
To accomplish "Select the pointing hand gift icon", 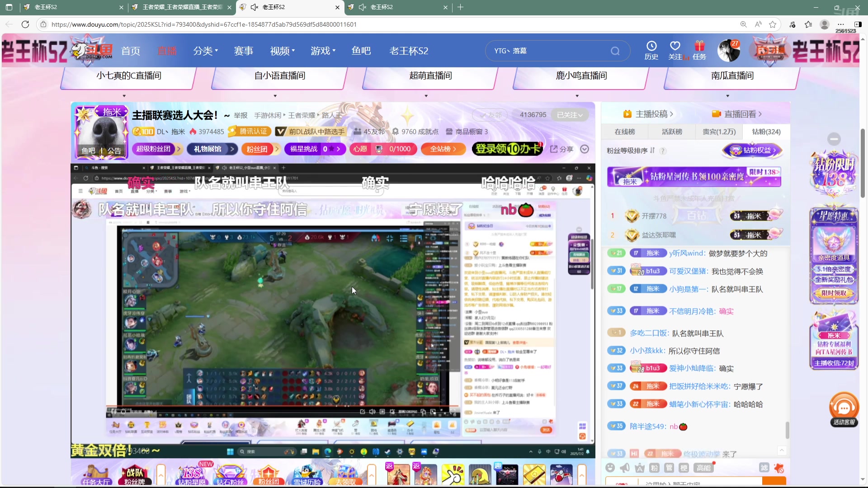I will tap(453, 475).
